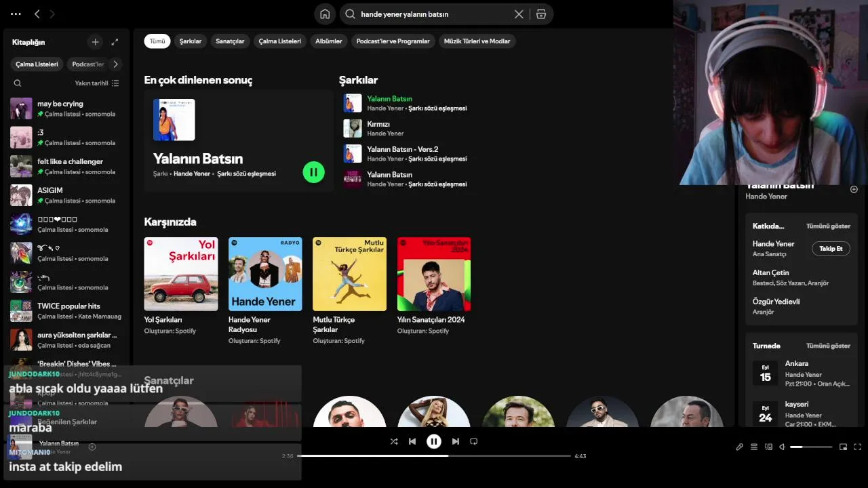Go forward with the right arrow
Viewport: 868px width, 488px height.
pos(52,14)
